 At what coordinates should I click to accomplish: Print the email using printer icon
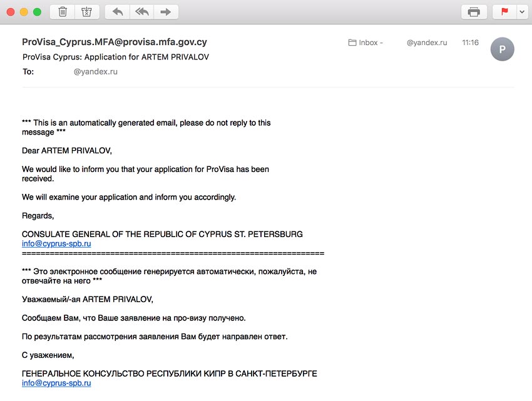(x=474, y=12)
